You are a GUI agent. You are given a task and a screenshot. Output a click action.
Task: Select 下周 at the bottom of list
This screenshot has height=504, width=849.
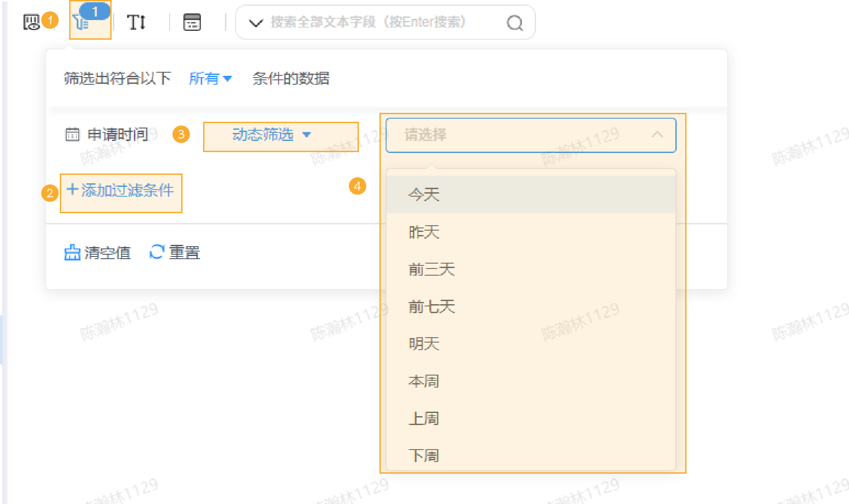423,455
